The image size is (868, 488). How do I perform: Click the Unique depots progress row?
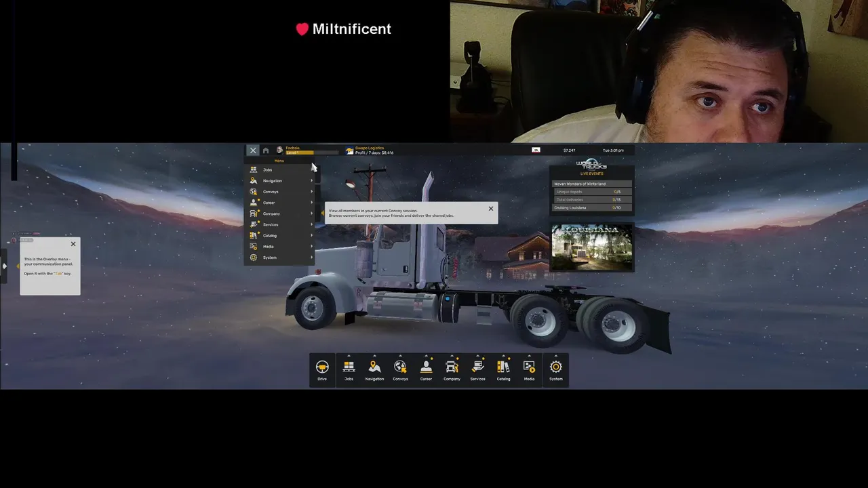(591, 192)
